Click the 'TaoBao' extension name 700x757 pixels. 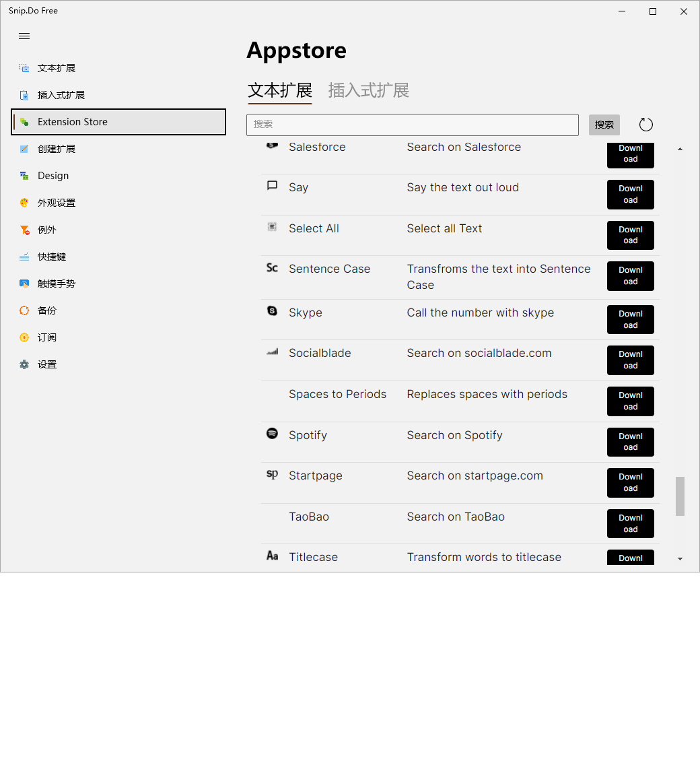pos(309,517)
